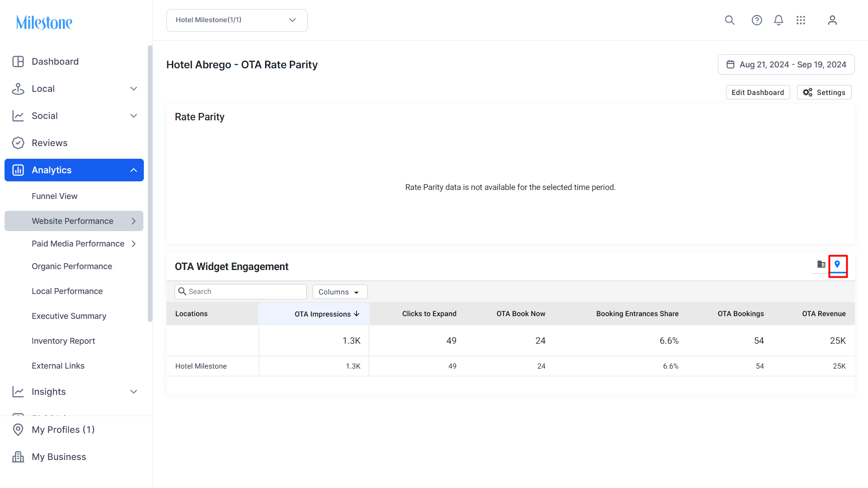Open the search magnifier icon in header
Screen dimensions: 868x488
tap(730, 20)
